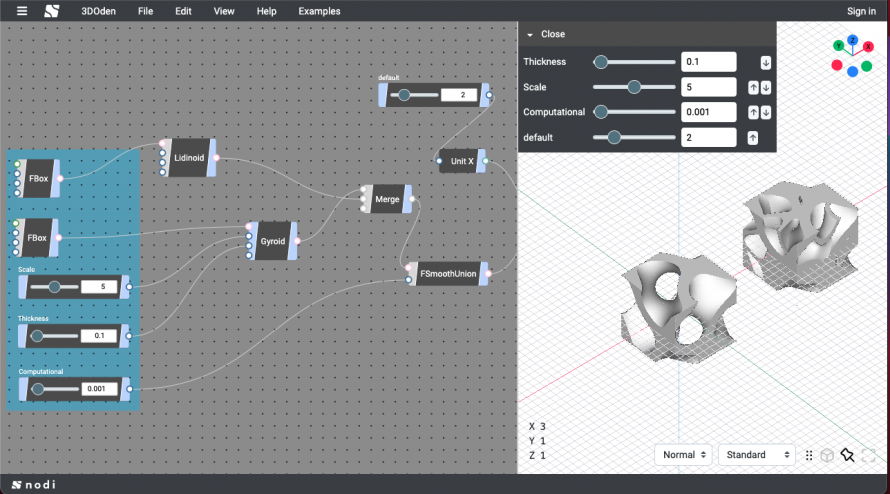Click the Unit X node input port
The image size is (890, 494).
pos(439,161)
